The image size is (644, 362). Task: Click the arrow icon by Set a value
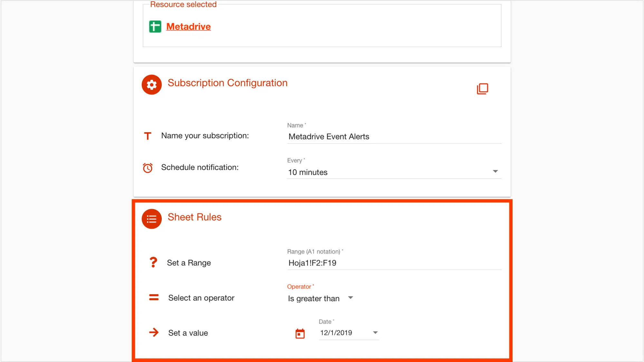pos(154,332)
